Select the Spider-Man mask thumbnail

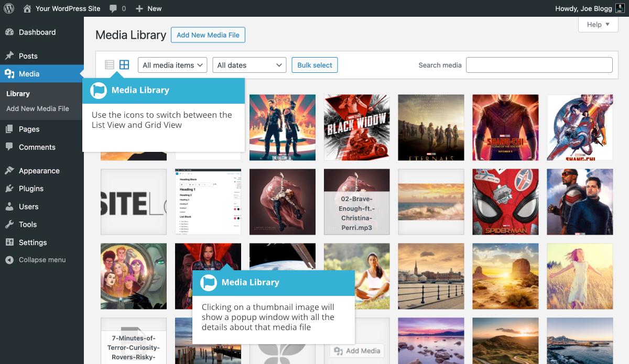tap(505, 202)
